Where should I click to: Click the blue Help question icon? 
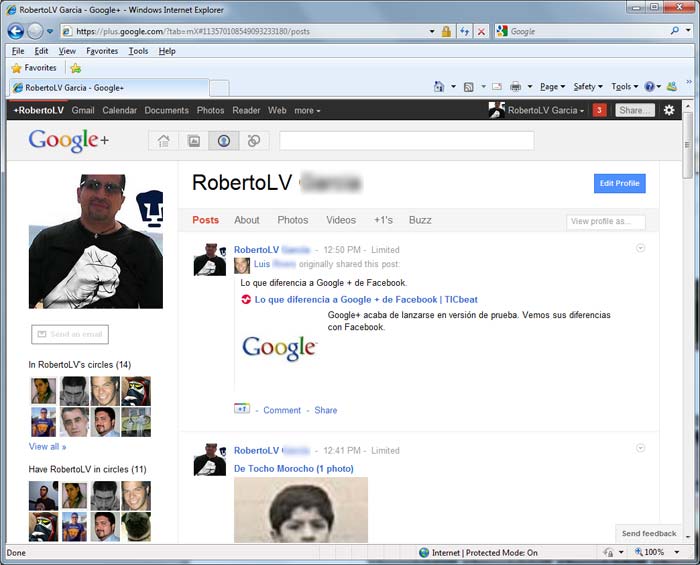650,87
